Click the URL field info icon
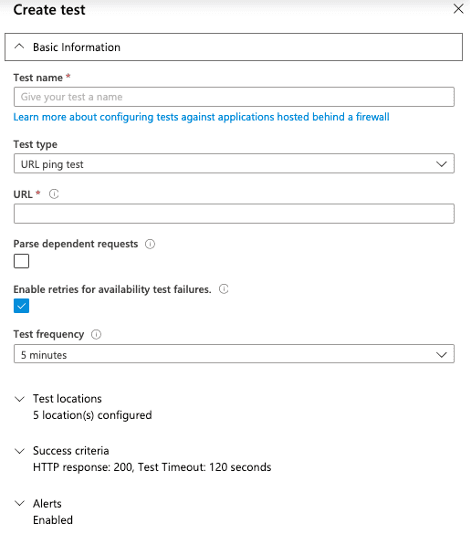This screenshot has width=470, height=543. click(x=54, y=194)
